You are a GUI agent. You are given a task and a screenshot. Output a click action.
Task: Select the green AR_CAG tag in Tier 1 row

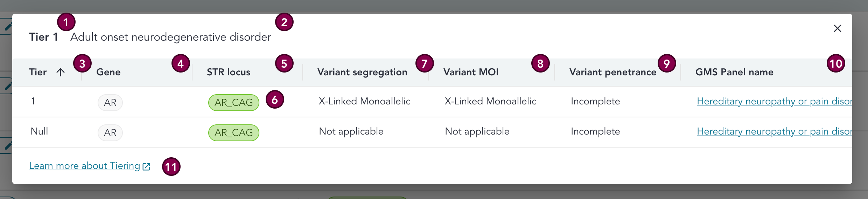233,103
